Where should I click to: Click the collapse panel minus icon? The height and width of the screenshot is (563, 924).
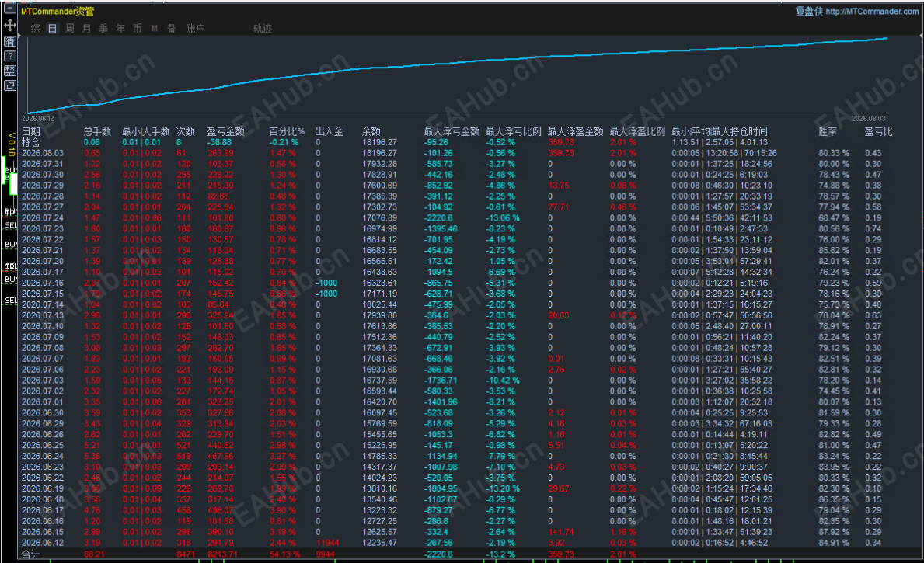pyautogui.click(x=10, y=9)
